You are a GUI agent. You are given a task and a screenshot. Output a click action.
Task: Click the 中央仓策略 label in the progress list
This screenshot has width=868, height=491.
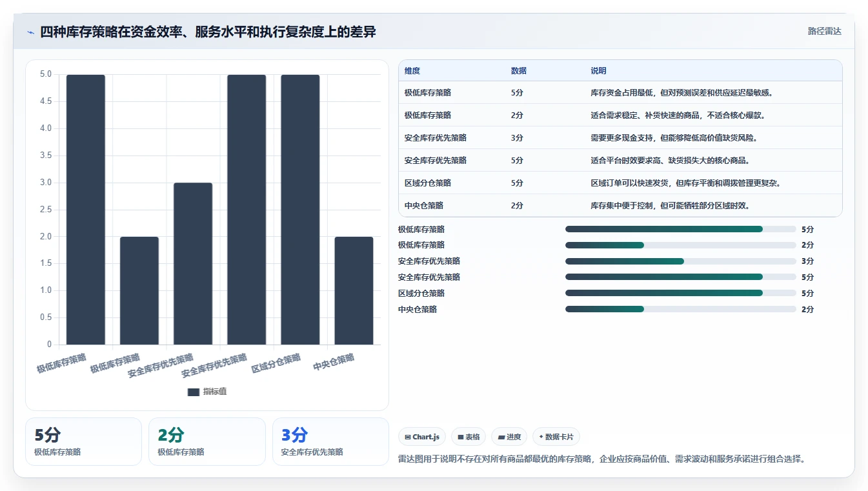418,310
